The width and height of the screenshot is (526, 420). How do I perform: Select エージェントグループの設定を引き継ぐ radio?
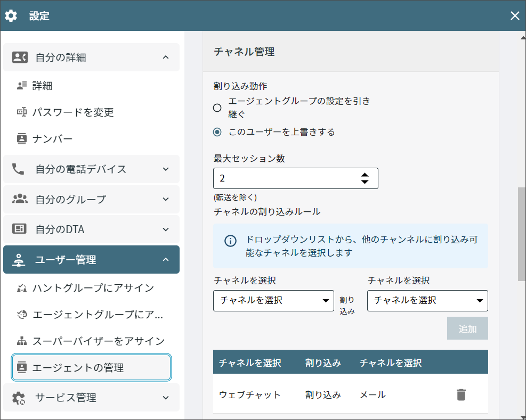pos(217,108)
